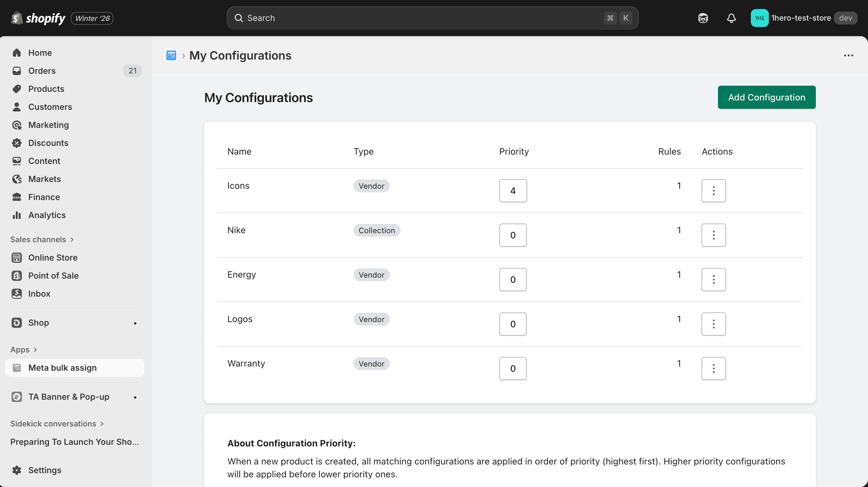Select the Products icon
The height and width of the screenshot is (487, 868).
[16, 89]
